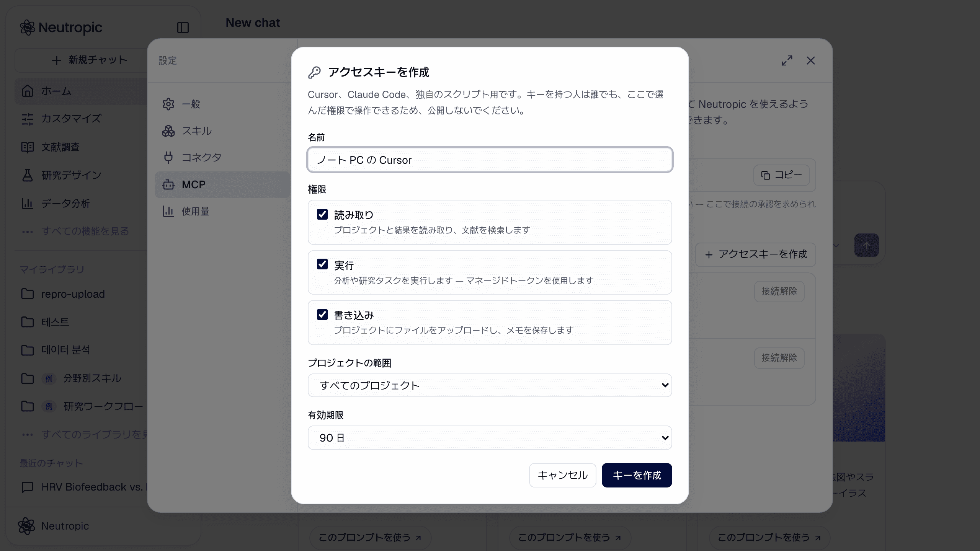Open ホーム in the sidebar

pos(81,91)
